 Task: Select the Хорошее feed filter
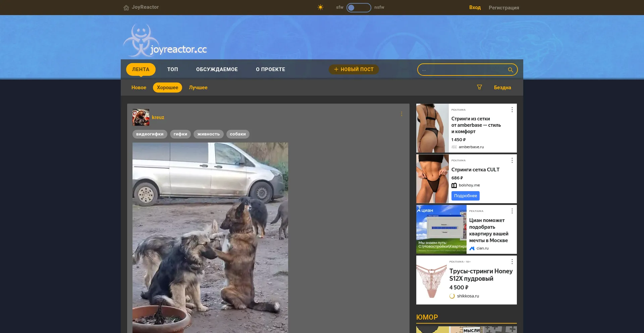pos(167,88)
